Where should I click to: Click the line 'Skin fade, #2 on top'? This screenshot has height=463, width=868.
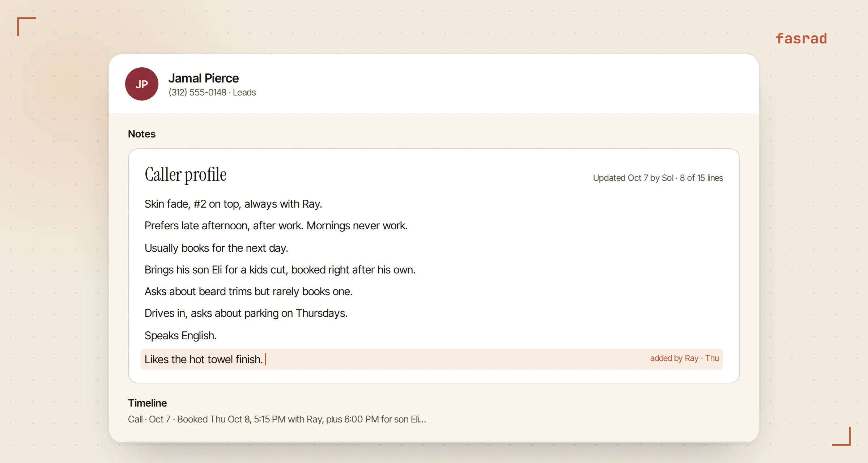point(233,204)
